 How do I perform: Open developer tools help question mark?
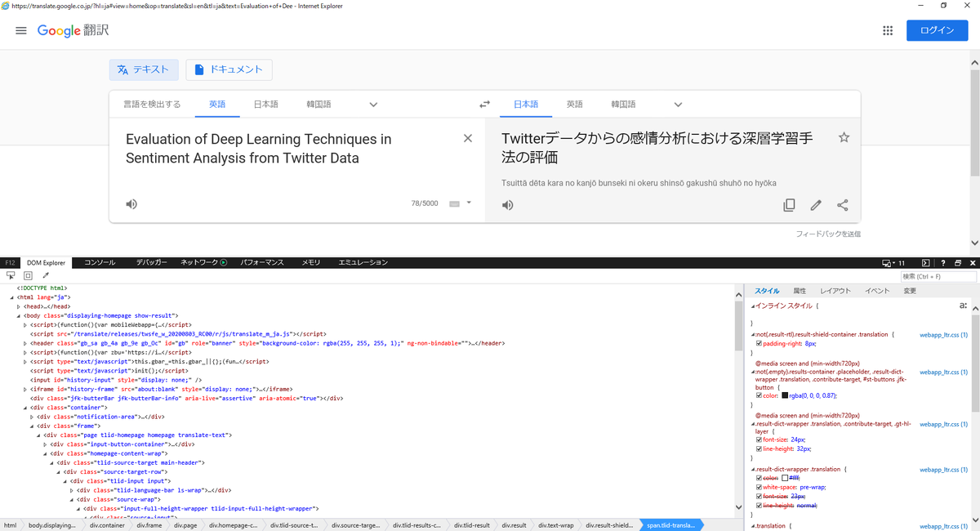tap(942, 263)
